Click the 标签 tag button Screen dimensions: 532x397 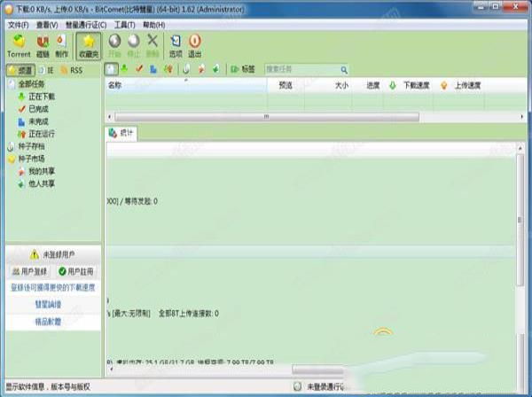point(242,69)
